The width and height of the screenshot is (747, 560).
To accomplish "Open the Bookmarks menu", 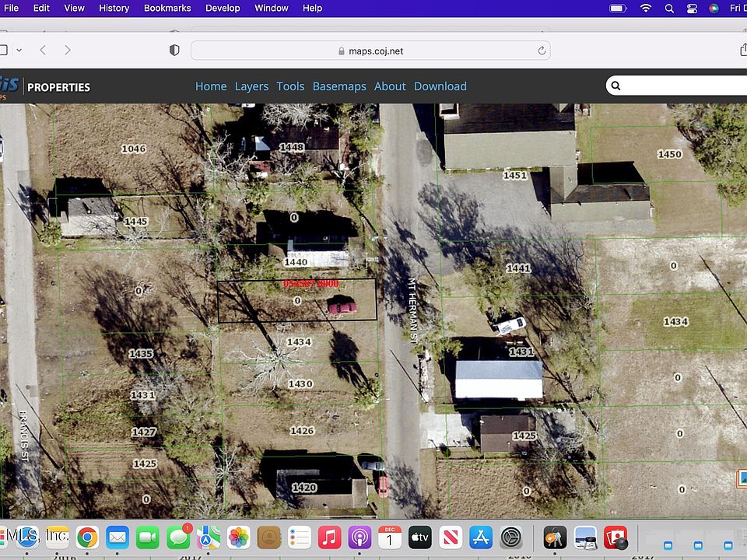I will click(x=167, y=8).
